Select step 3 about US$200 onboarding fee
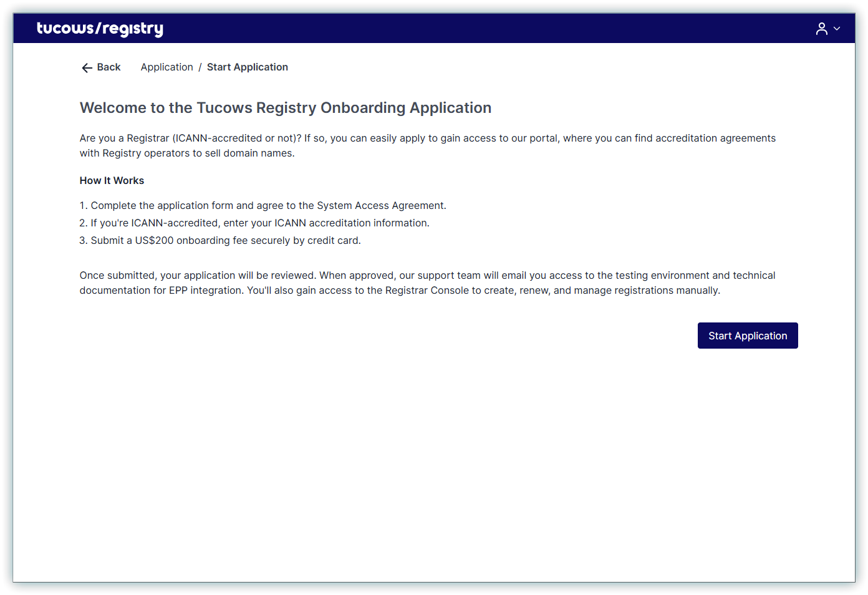The image size is (868, 595). tap(220, 241)
